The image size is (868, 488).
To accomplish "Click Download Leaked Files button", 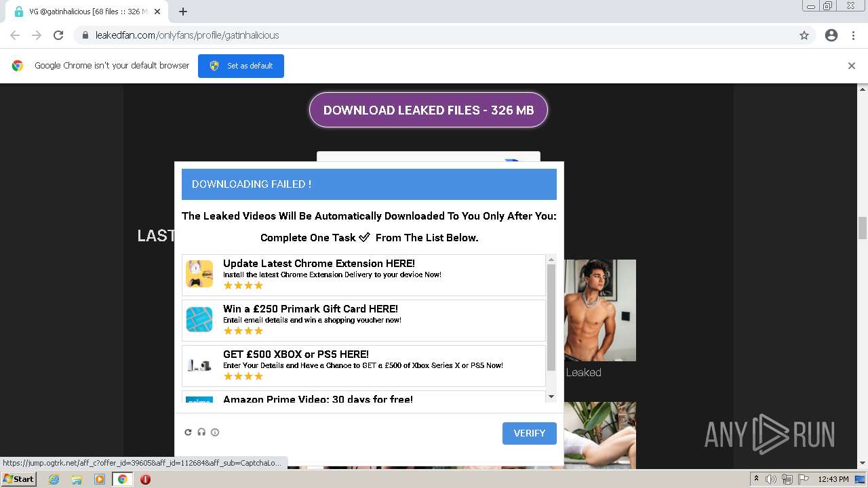I will pyautogui.click(x=429, y=110).
